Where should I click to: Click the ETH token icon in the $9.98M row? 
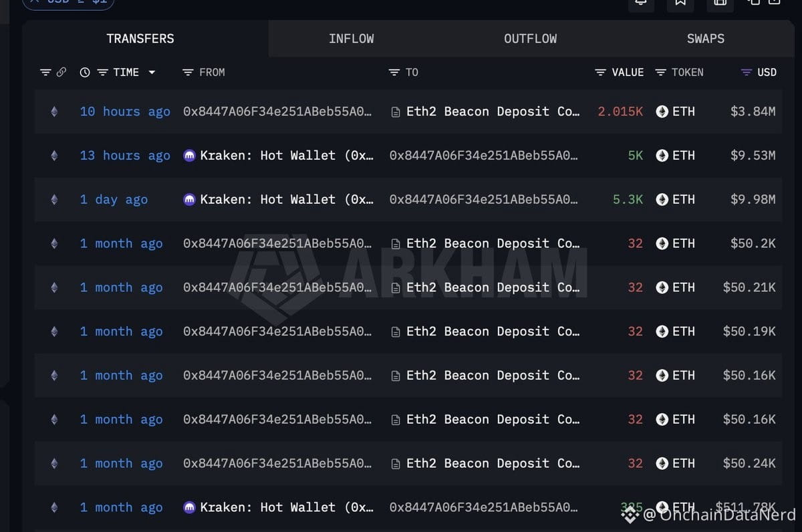pyautogui.click(x=662, y=200)
